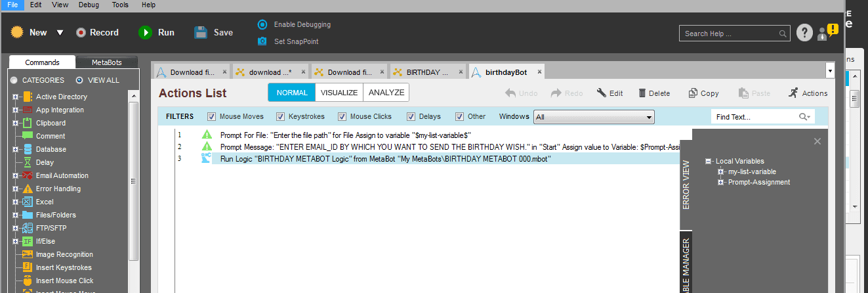This screenshot has width=868, height=293.
Task: Open help question mark icon
Action: point(804,33)
